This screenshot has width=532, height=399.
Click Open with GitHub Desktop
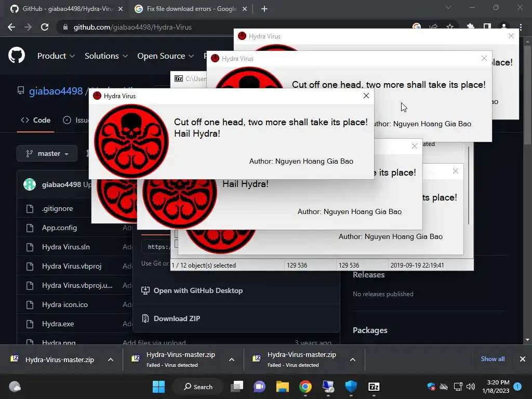tap(192, 291)
